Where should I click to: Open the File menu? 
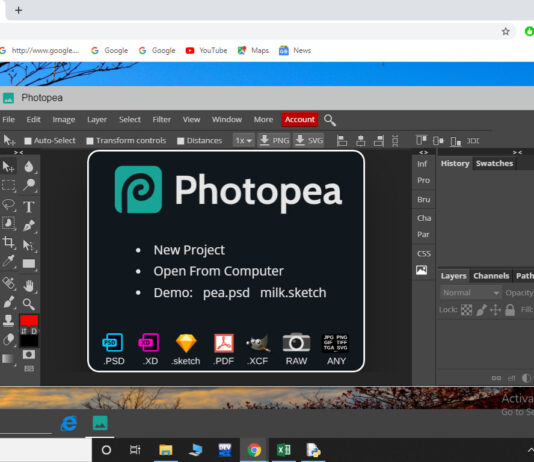(9, 120)
